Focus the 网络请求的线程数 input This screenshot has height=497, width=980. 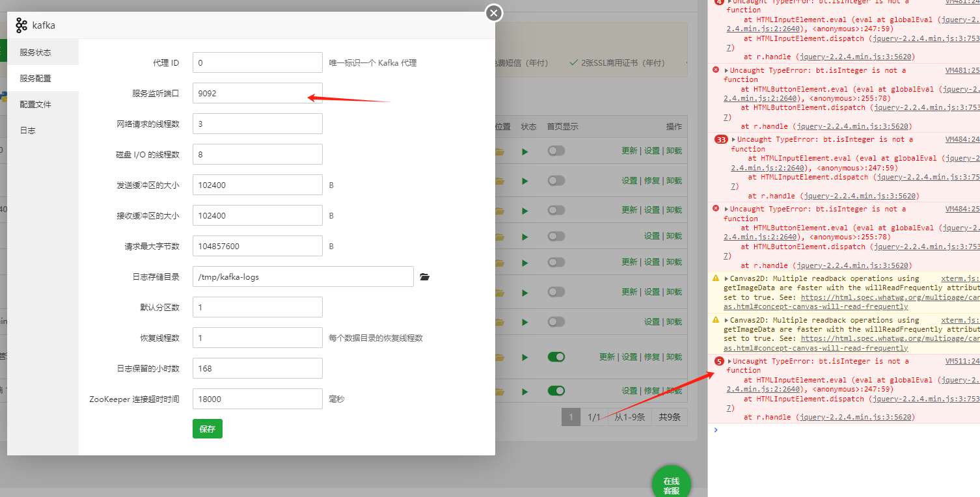[x=258, y=124]
